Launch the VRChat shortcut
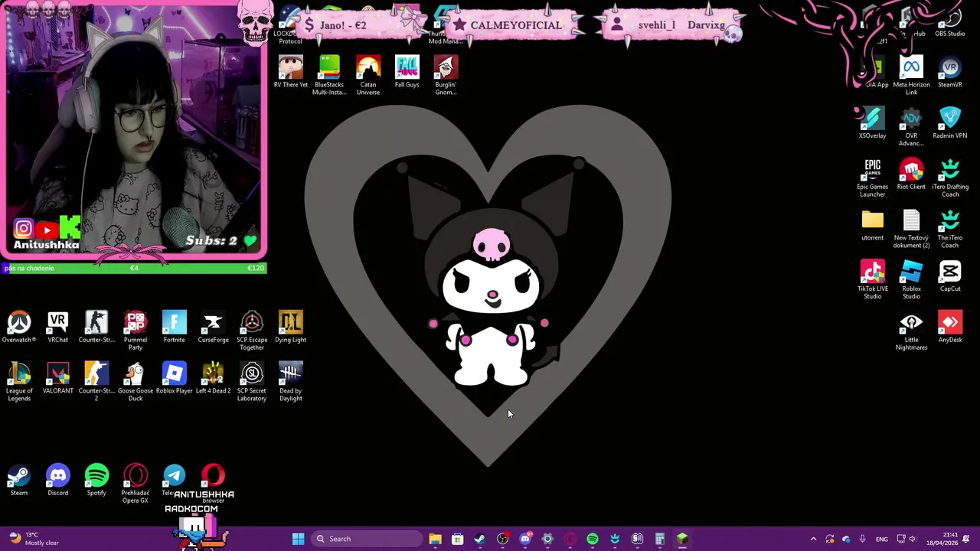 point(57,327)
